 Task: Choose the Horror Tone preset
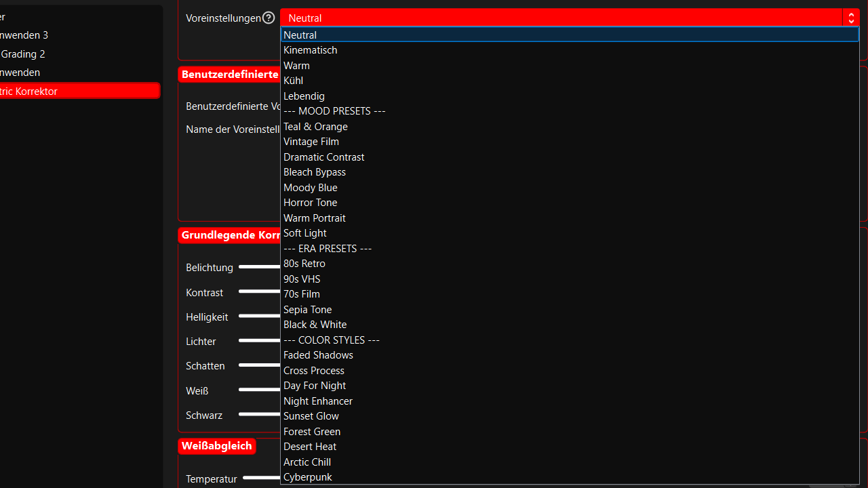pos(310,203)
